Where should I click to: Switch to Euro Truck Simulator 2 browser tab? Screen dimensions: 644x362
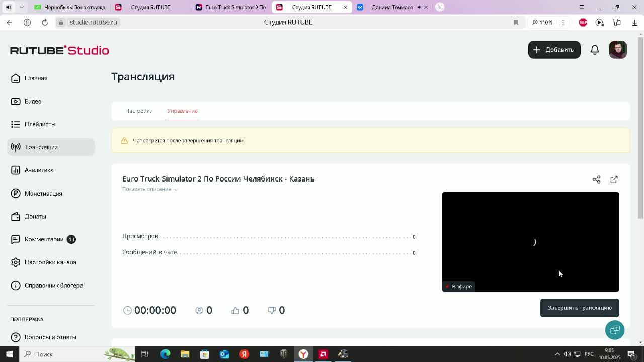pos(230,7)
